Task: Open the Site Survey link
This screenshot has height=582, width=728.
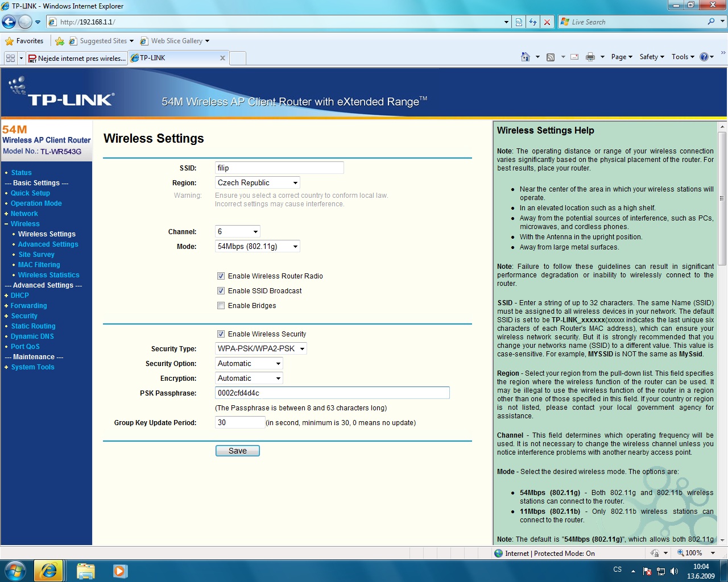Action: pyautogui.click(x=36, y=255)
